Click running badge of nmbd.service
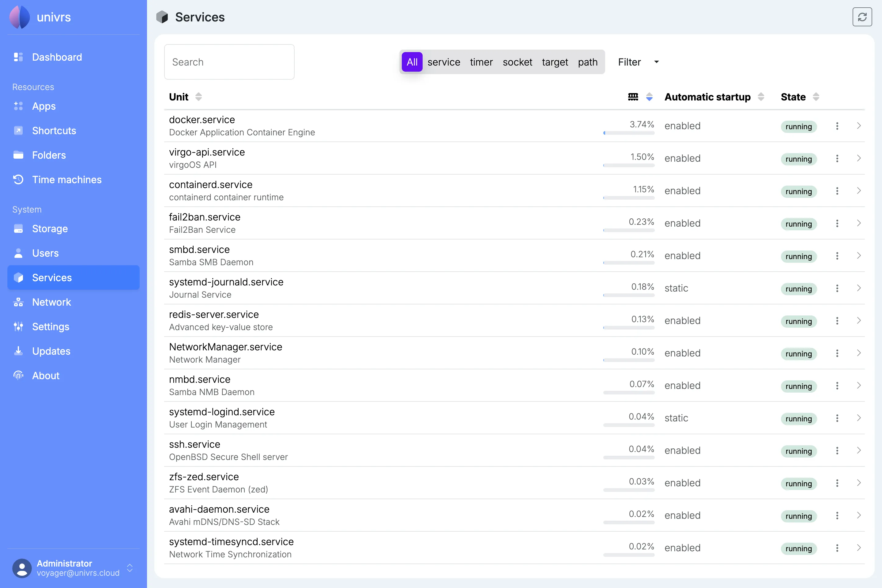 [799, 386]
